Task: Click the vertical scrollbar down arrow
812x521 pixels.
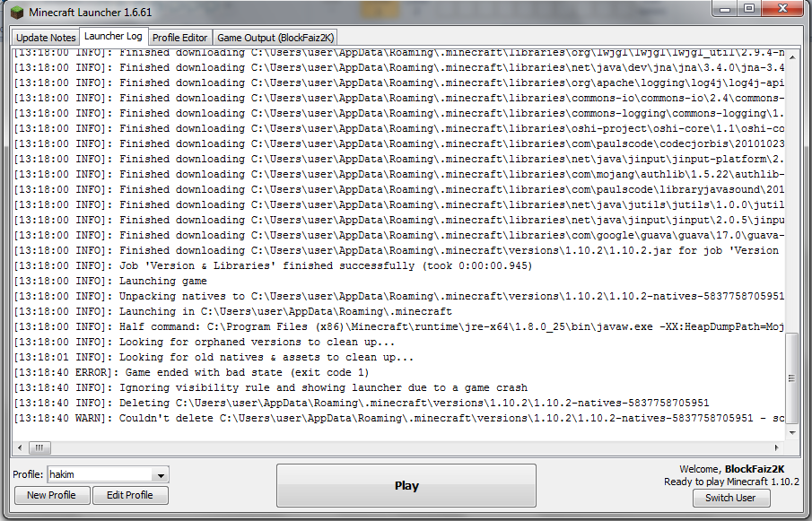Action: 792,432
